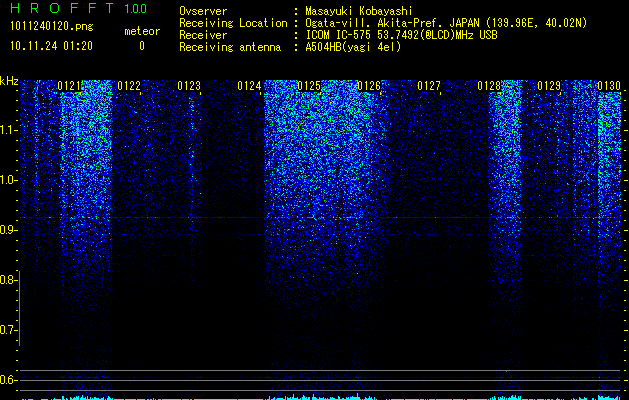Viewport: 629px width, 400px height.
Task: Click the 0122 time marker
Action: [x=129, y=86]
